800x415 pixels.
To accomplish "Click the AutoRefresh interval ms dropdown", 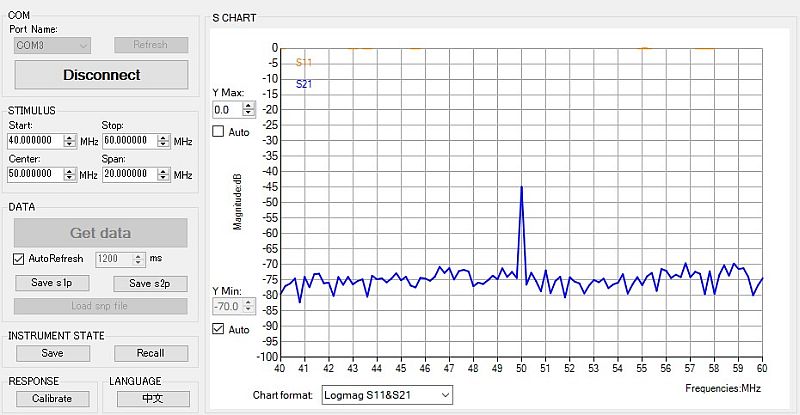I will [x=118, y=259].
